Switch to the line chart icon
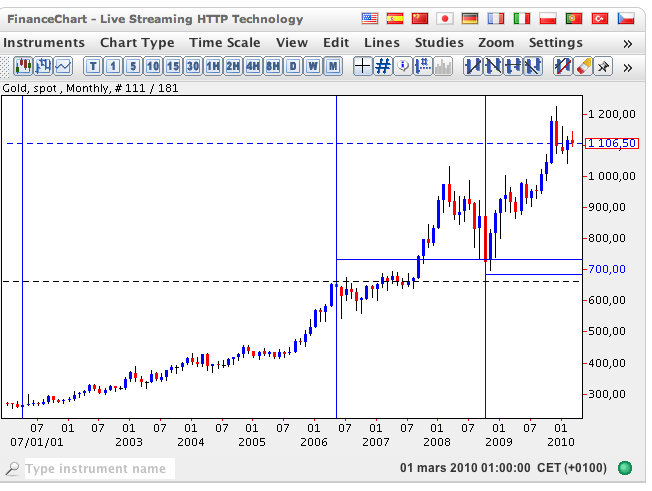This screenshot has width=652, height=491. coord(63,66)
